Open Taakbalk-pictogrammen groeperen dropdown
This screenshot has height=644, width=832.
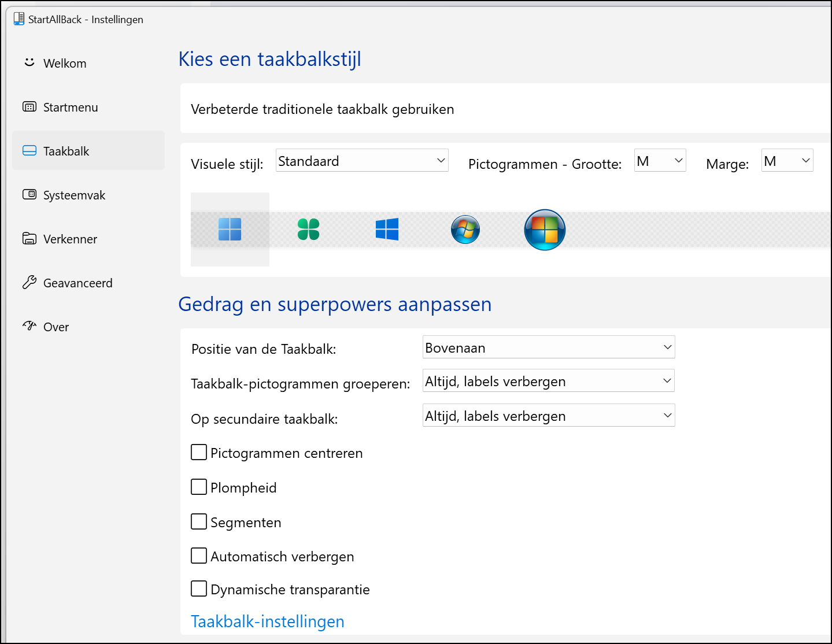[x=549, y=381]
